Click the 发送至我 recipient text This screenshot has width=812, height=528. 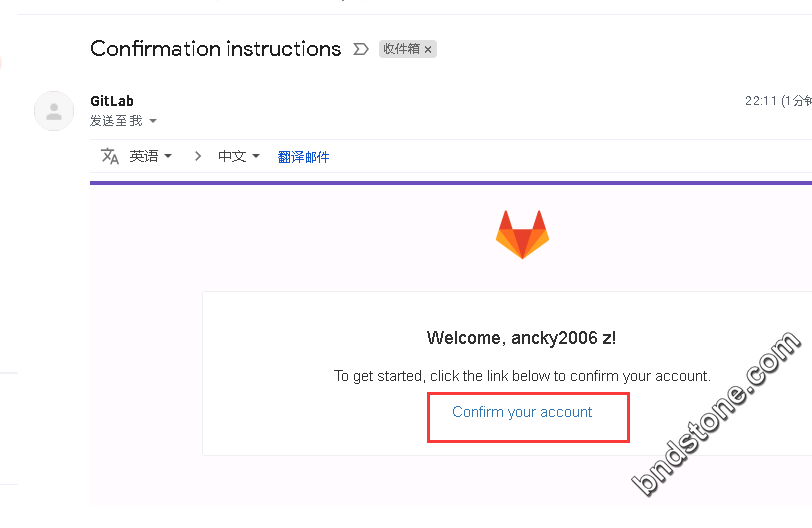coord(116,121)
